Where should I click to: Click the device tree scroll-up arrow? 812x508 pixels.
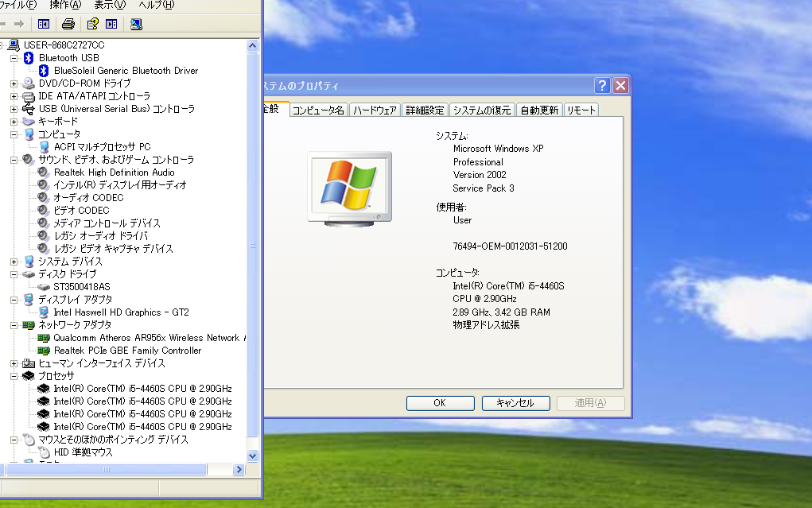tap(253, 45)
